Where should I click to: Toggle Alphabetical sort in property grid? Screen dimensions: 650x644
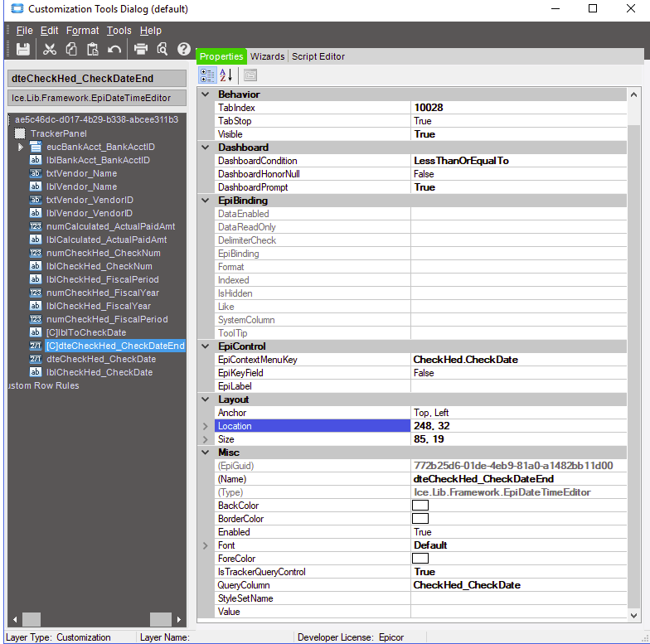(x=226, y=75)
